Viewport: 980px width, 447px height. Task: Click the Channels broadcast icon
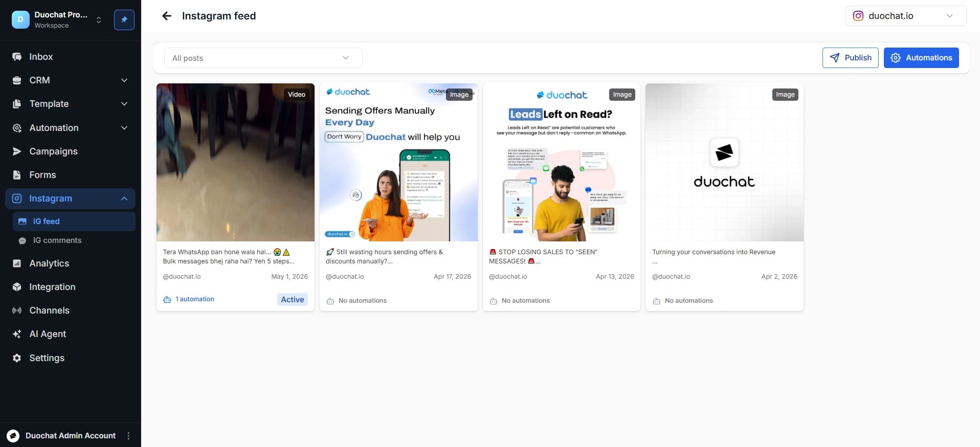pos(17,310)
